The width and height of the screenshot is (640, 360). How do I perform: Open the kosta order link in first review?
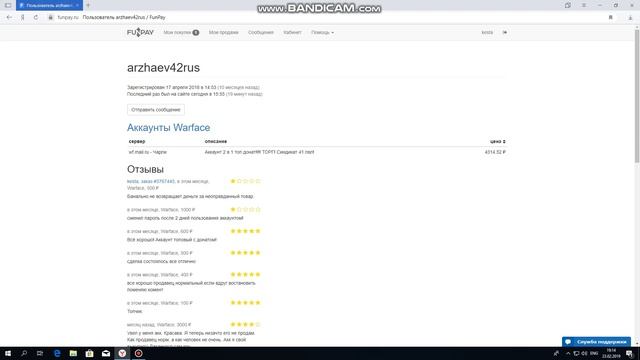151,181
